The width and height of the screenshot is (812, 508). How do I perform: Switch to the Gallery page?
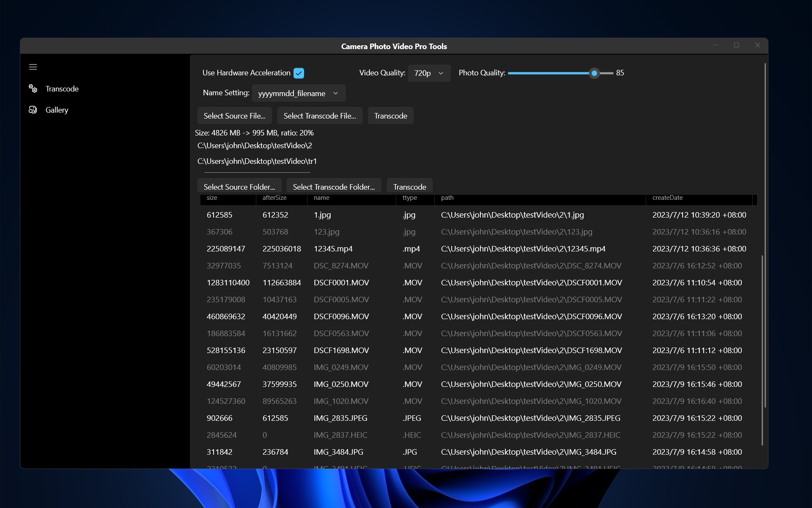[57, 110]
